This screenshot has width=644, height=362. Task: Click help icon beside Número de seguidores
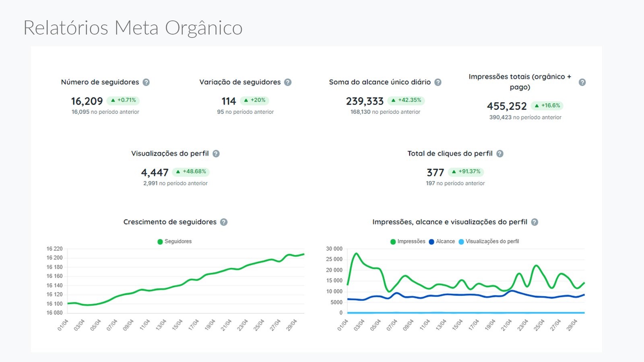click(146, 82)
